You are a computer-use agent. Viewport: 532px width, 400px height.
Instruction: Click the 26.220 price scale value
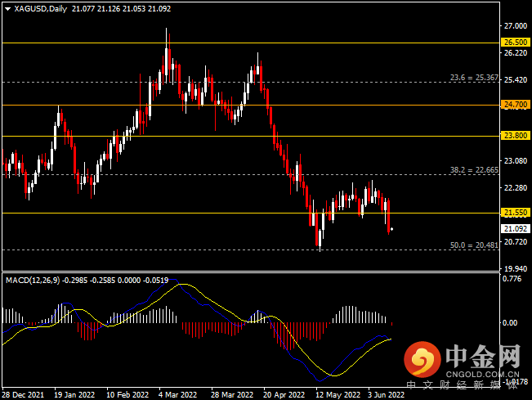tap(516, 53)
